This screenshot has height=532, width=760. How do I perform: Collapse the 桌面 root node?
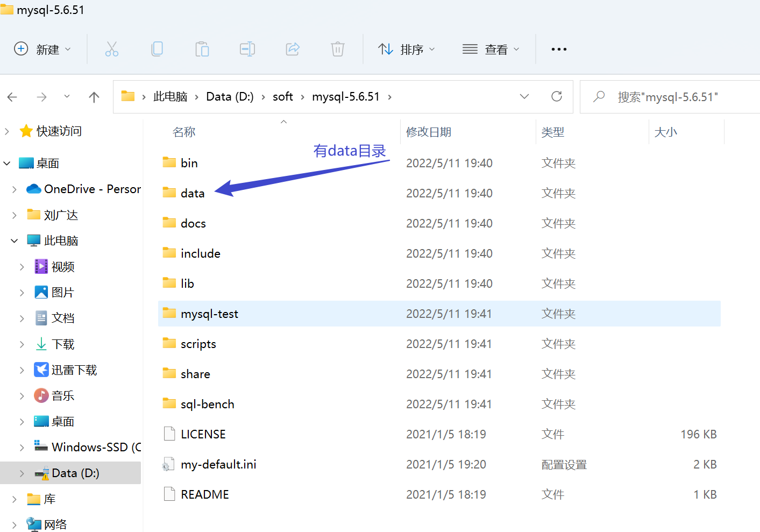point(7,164)
